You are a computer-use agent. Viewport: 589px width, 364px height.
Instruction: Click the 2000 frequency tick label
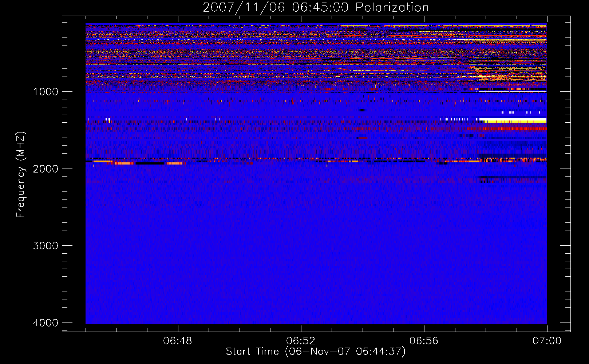coord(46,169)
